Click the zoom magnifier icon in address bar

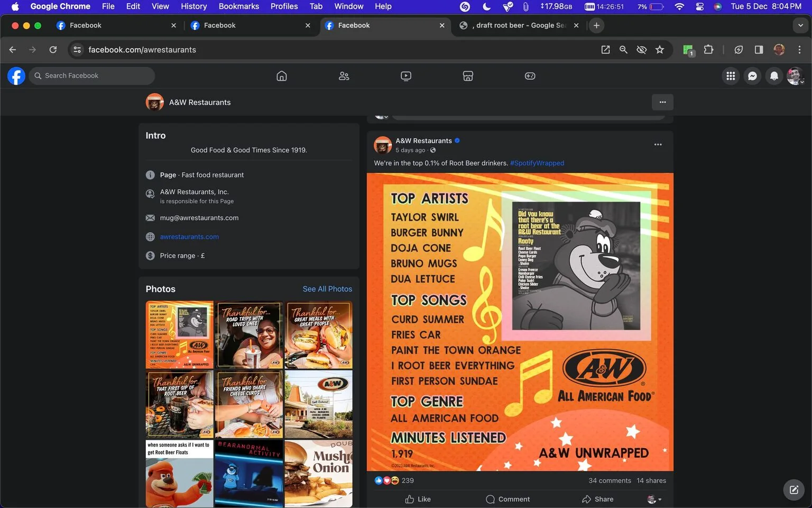click(623, 49)
